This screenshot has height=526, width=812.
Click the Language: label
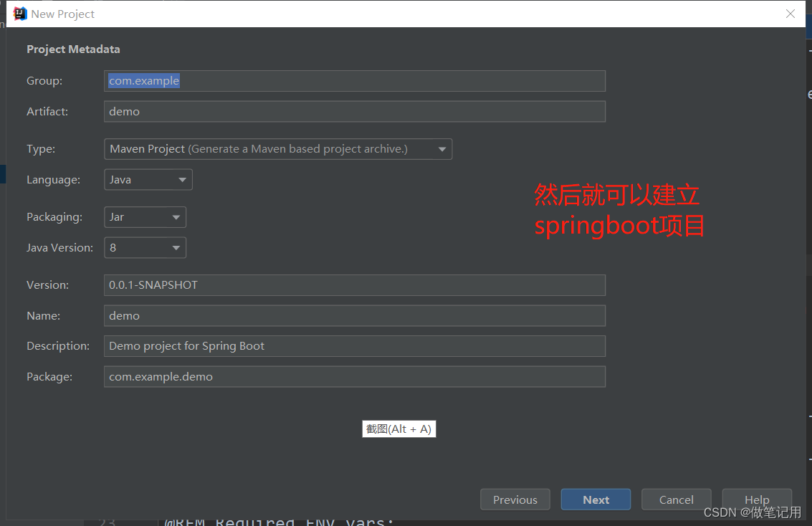(x=53, y=180)
